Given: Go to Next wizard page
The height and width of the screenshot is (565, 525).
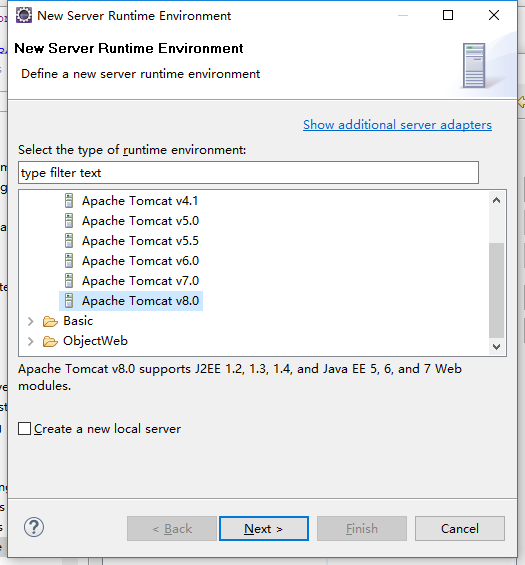Looking at the screenshot, I should pos(264,529).
